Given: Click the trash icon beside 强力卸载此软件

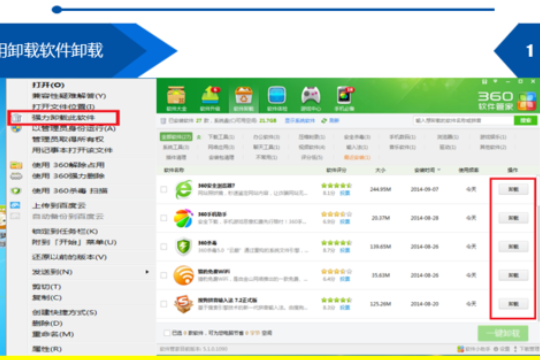Looking at the screenshot, I should pyautogui.click(x=16, y=118).
